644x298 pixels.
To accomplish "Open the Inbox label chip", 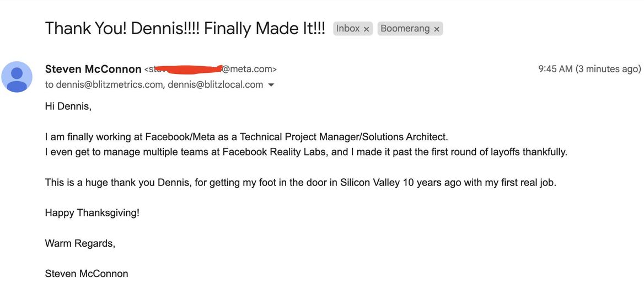I will pyautogui.click(x=348, y=28).
